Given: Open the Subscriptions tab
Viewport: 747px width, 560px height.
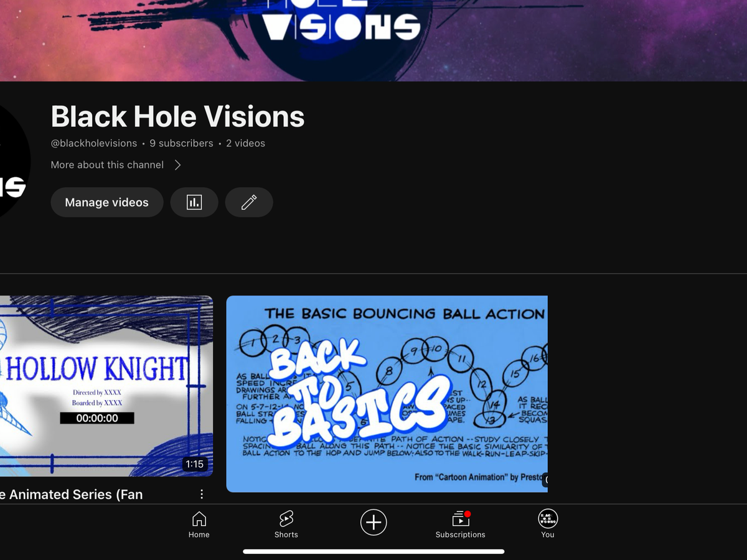Looking at the screenshot, I should (x=460, y=525).
